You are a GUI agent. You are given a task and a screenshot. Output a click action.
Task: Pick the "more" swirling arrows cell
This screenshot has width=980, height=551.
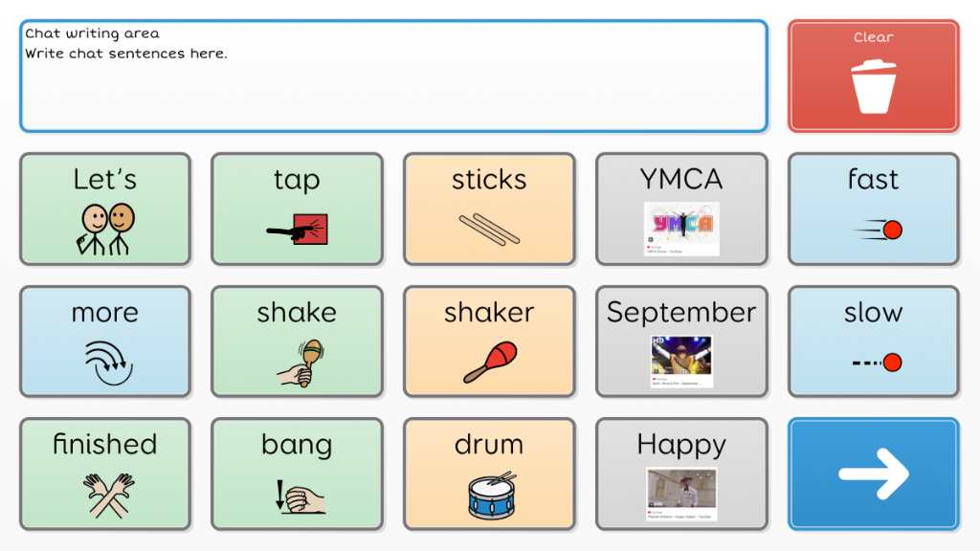[105, 342]
